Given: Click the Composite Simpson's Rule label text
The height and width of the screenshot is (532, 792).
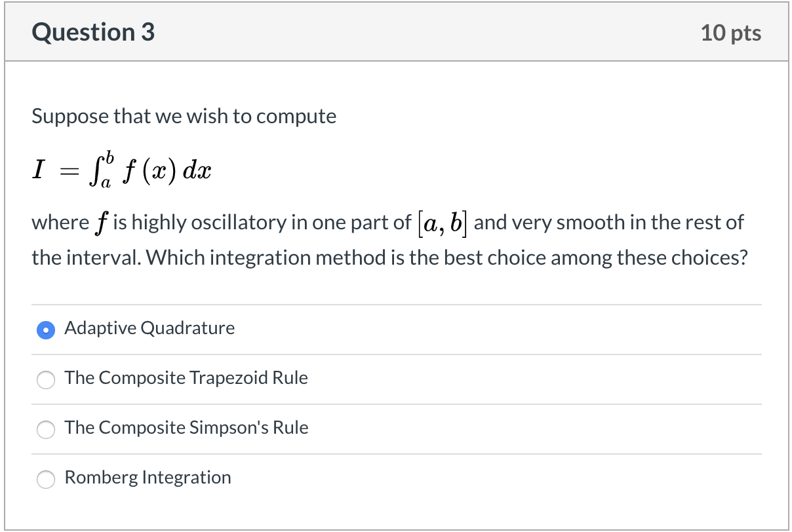Looking at the screenshot, I should click(x=186, y=428).
